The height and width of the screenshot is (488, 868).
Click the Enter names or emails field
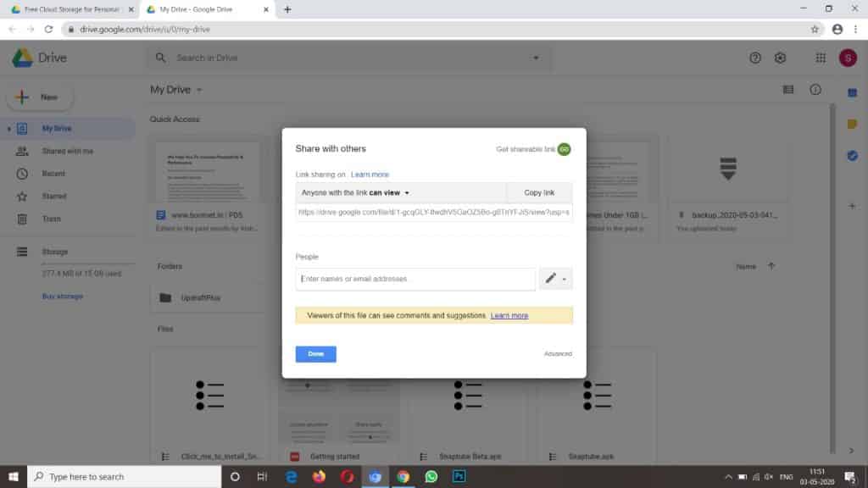point(415,279)
